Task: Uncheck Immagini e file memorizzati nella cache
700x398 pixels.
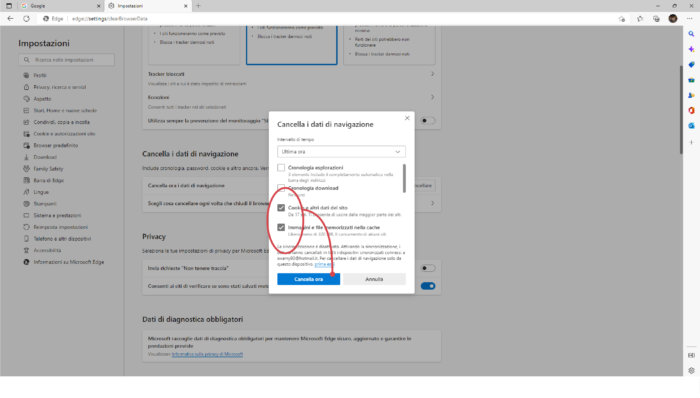Action: [281, 227]
